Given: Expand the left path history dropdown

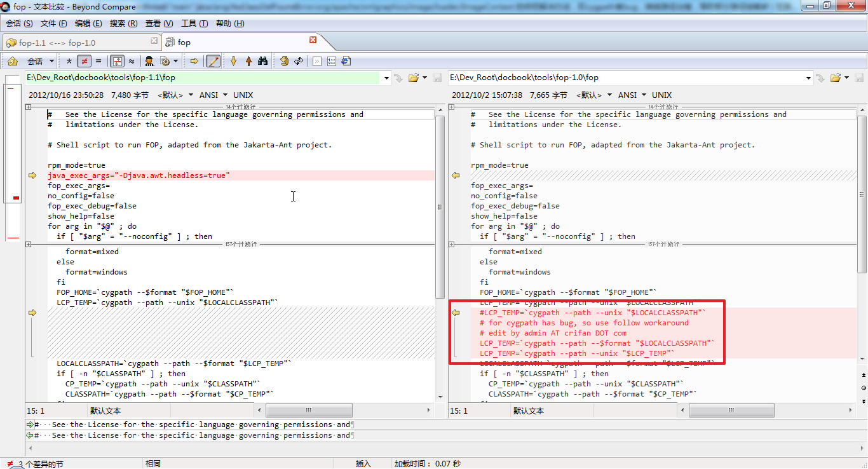Looking at the screenshot, I should coord(387,78).
